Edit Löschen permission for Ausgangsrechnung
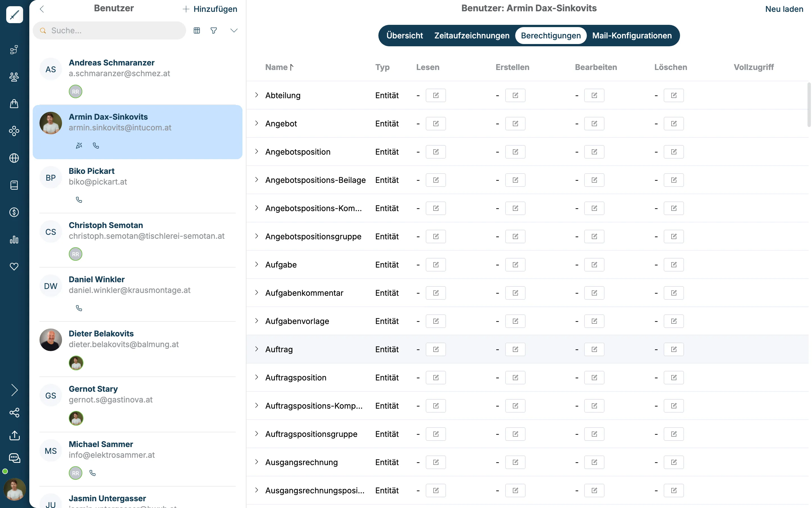Image resolution: width=812 pixels, height=508 pixels. click(x=673, y=462)
